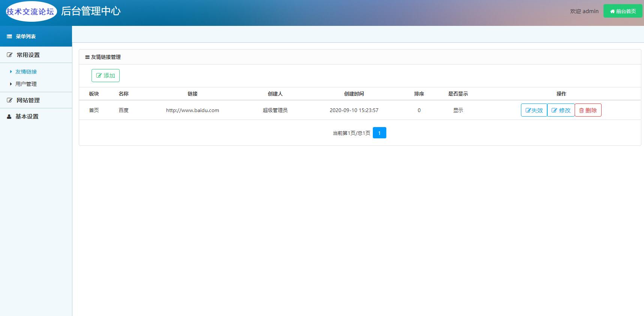The width and height of the screenshot is (644, 316).
Task: Click the 删除 button for 百度
Action: [x=588, y=110]
